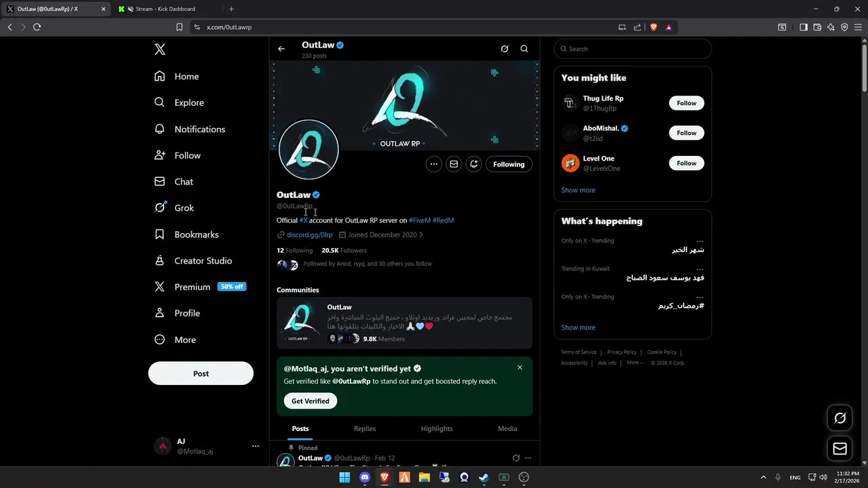Message OutLaw with the envelope icon
The height and width of the screenshot is (488, 868).
click(454, 164)
